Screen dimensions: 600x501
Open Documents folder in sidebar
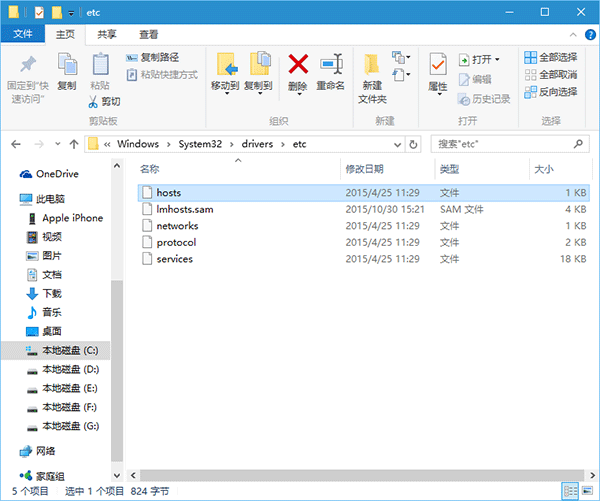[44, 275]
